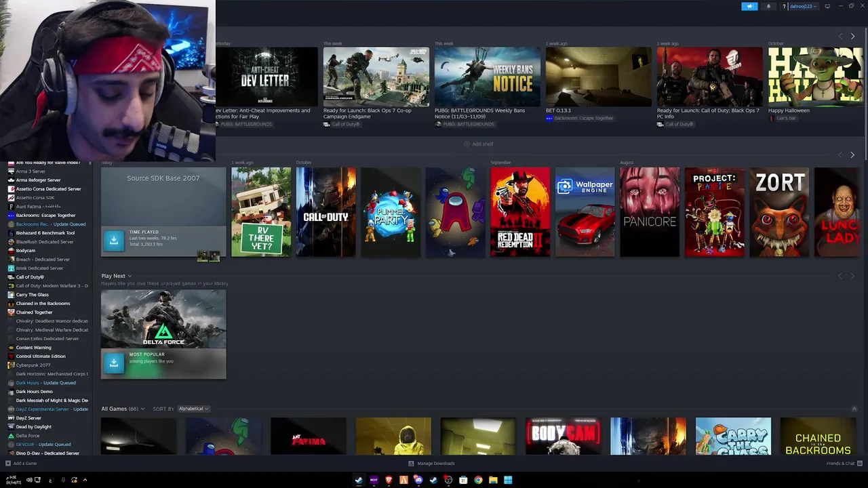Open File Explorer folder taskbar icon
Screen dimensions: 868x488
pos(493,480)
